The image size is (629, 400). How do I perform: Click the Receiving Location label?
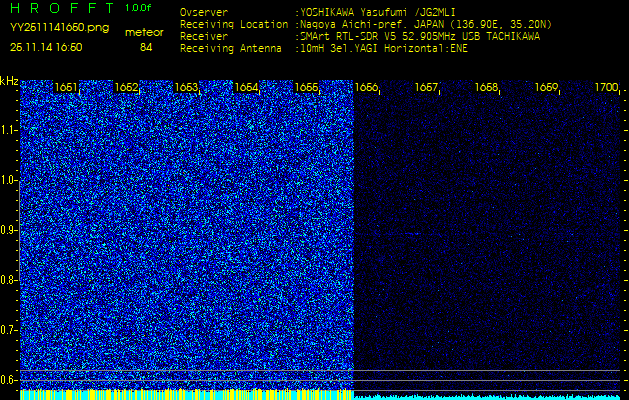(234, 24)
